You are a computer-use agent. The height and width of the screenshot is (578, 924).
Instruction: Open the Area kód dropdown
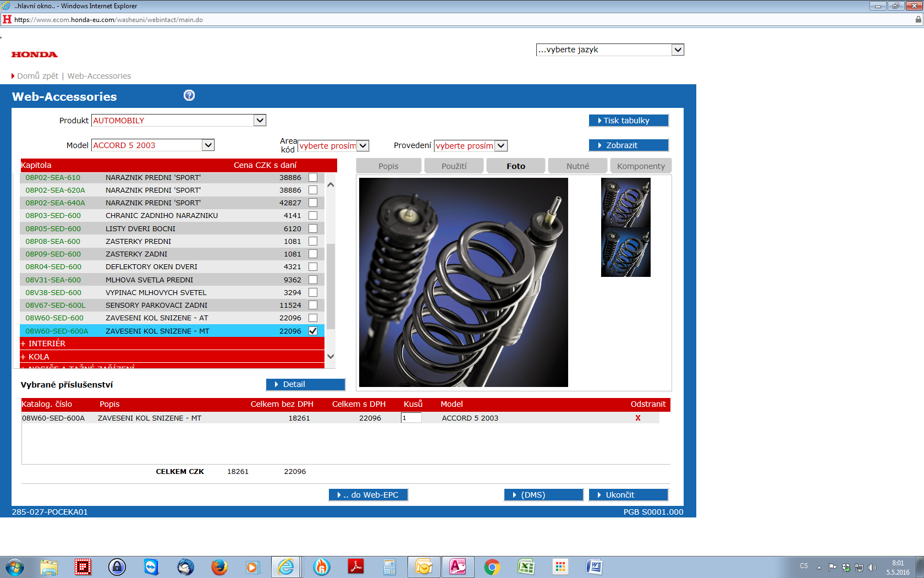click(x=333, y=146)
